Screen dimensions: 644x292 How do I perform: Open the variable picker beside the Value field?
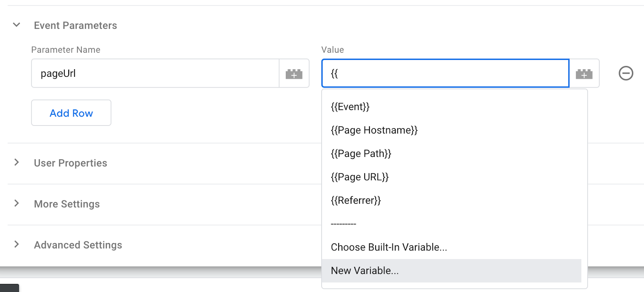584,73
